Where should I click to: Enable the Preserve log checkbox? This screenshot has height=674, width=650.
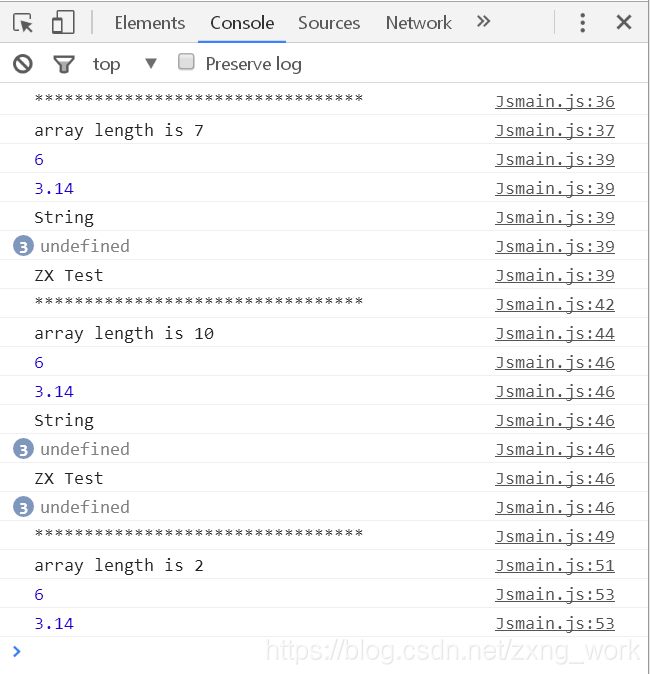tap(186, 62)
